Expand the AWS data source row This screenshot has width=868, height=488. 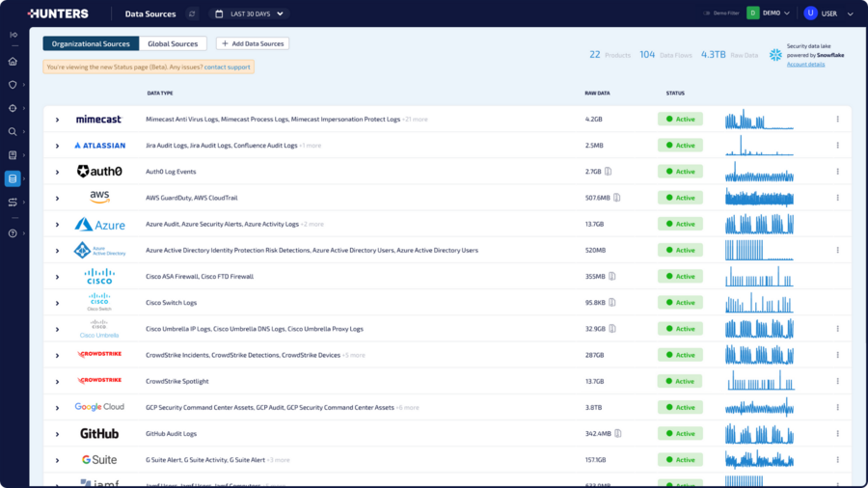click(x=57, y=198)
